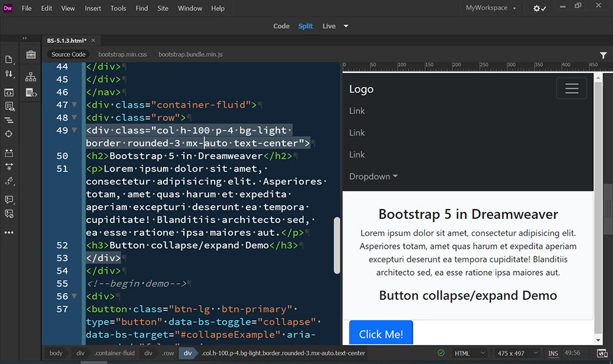Select .row in tag selector

tap(168, 353)
